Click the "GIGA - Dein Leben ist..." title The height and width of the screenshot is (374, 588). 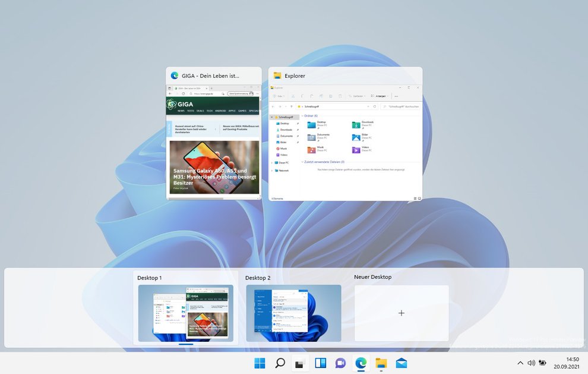[x=210, y=76]
